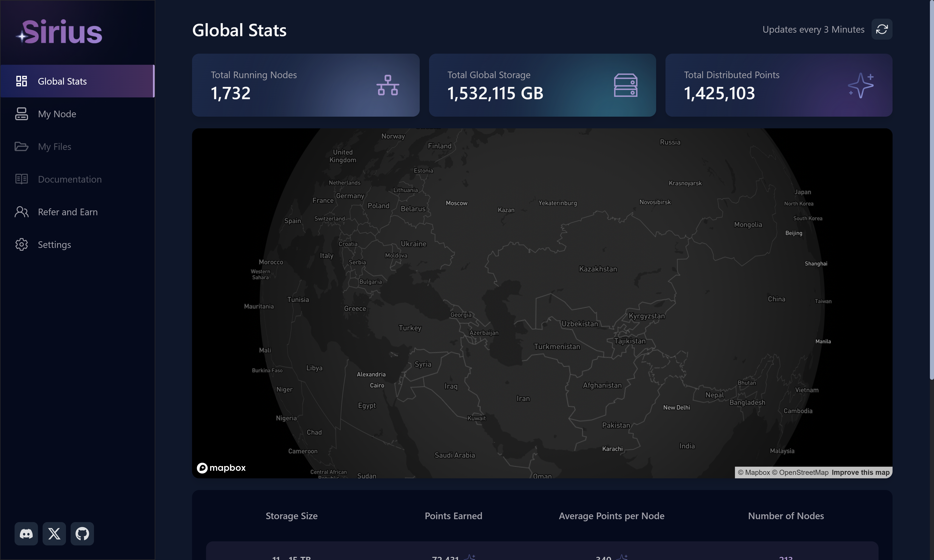Screen dimensions: 934x560
Task: Click the Refer and Earn people icon
Action: tap(22, 212)
